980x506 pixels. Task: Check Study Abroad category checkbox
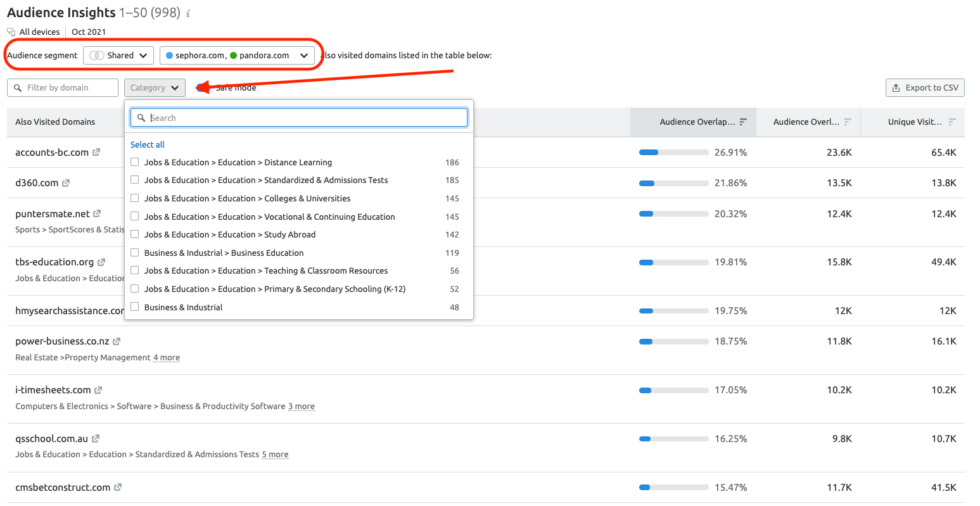(x=134, y=234)
